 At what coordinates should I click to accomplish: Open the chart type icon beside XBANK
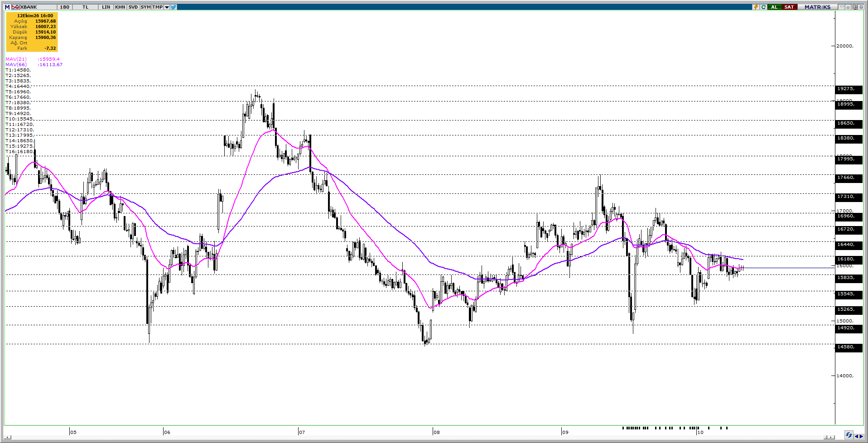[x=15, y=7]
